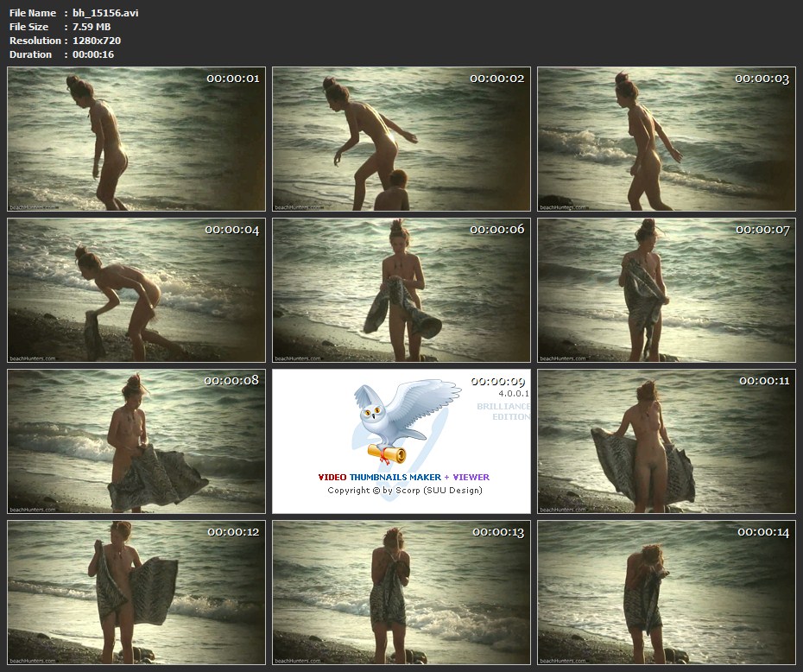Click the Video Thumbnails Maker + Viewer title
Viewport: 803px width, 672px height.
[x=403, y=477]
